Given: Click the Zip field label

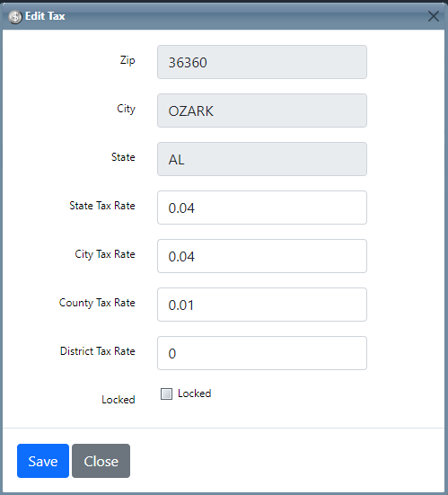Looking at the screenshot, I should [127, 60].
